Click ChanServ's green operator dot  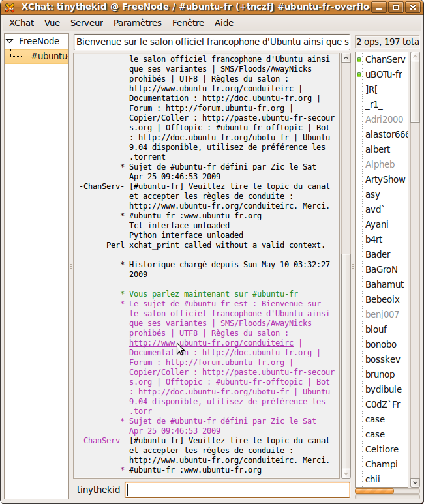[359, 59]
